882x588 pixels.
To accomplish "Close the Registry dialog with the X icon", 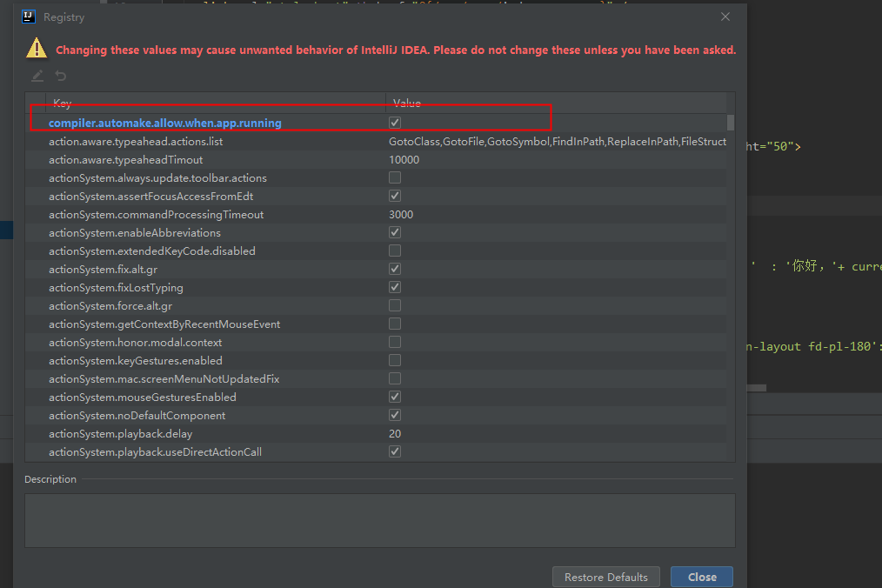I will (725, 17).
